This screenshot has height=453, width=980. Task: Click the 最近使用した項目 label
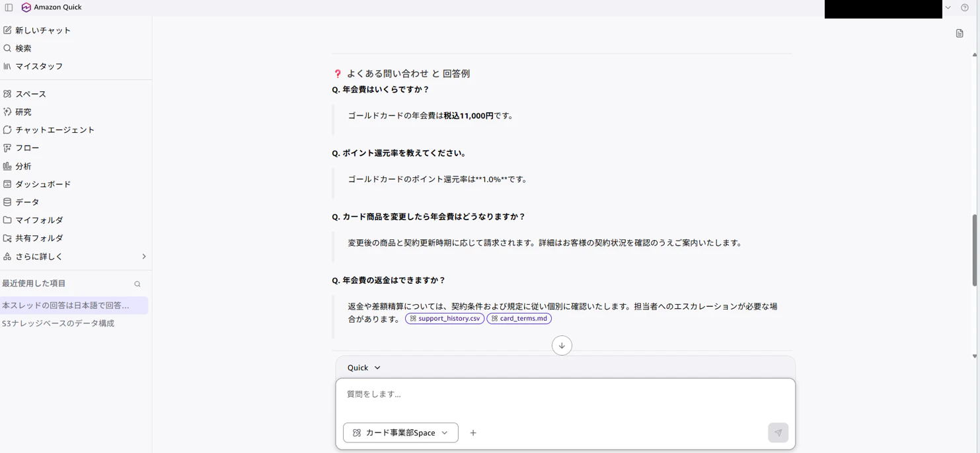coord(34,284)
